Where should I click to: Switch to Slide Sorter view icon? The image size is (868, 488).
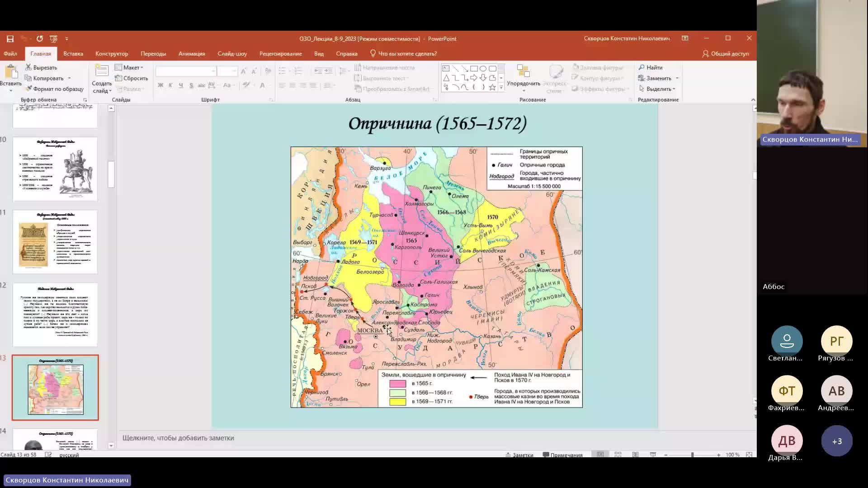tap(618, 455)
